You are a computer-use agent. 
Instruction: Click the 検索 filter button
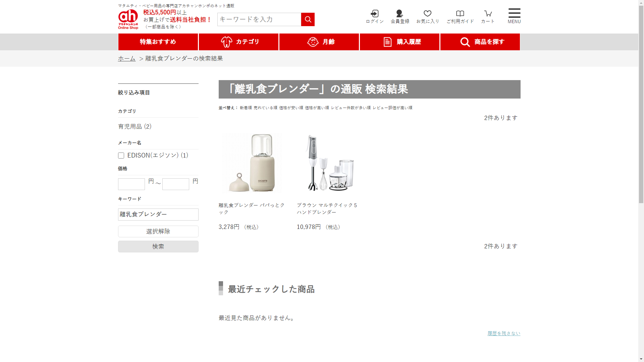[x=158, y=247]
